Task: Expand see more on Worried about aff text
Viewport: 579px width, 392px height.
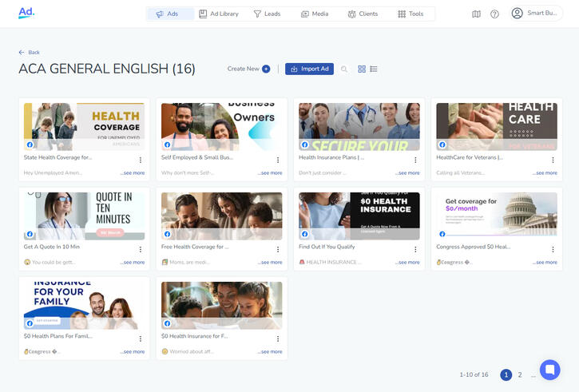Action: [x=270, y=351]
